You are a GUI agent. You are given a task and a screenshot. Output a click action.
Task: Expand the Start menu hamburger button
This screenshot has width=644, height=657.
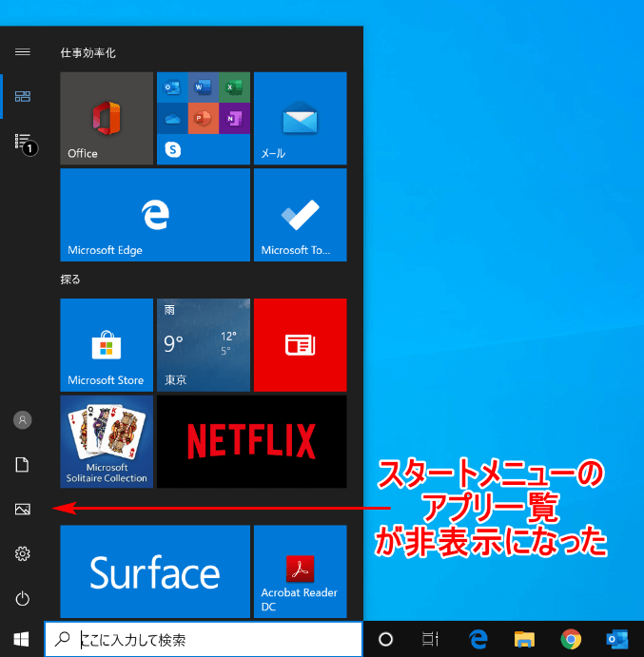click(x=22, y=52)
